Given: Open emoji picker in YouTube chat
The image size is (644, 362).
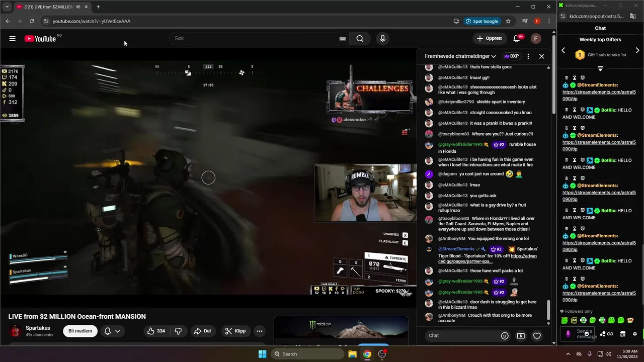Looking at the screenshot, I should click(x=505, y=336).
